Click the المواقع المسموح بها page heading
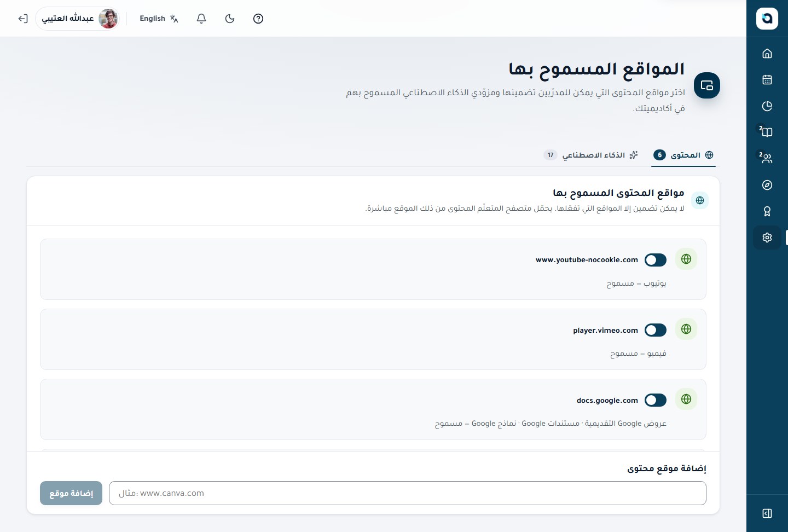Image resolution: width=788 pixels, height=532 pixels. [x=596, y=70]
